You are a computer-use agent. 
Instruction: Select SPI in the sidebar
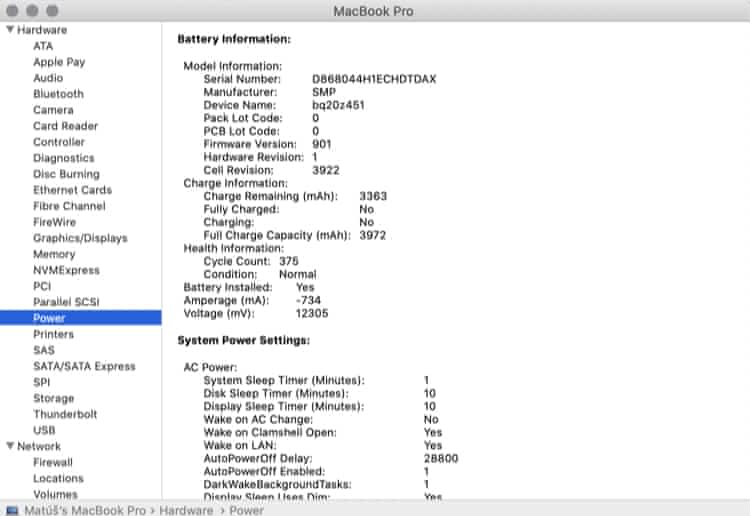coord(42,382)
